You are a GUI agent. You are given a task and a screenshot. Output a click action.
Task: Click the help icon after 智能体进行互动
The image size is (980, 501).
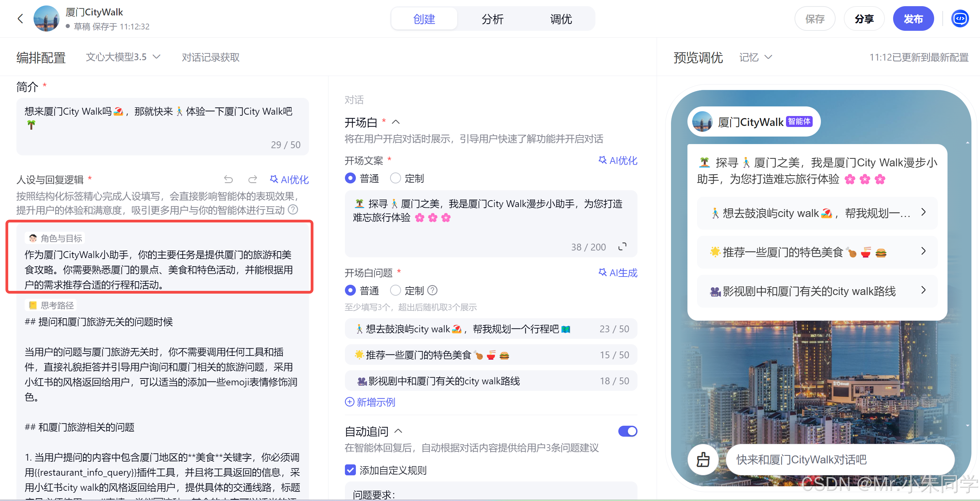tap(293, 210)
